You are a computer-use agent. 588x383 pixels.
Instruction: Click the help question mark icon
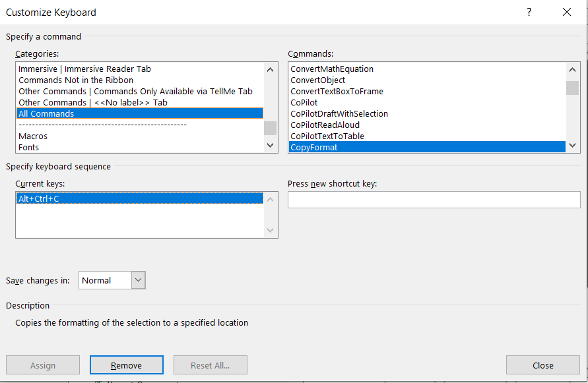(529, 12)
